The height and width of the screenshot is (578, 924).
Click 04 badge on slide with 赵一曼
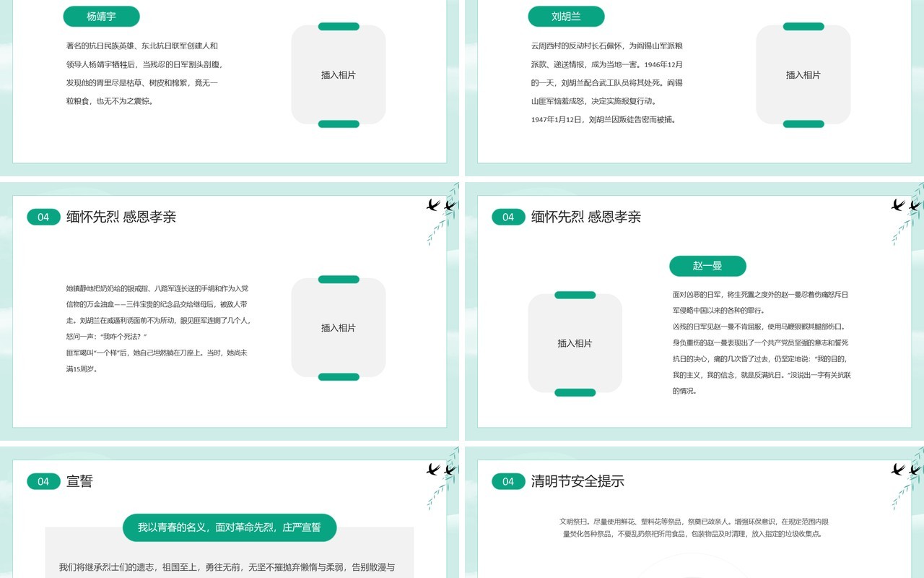(508, 217)
